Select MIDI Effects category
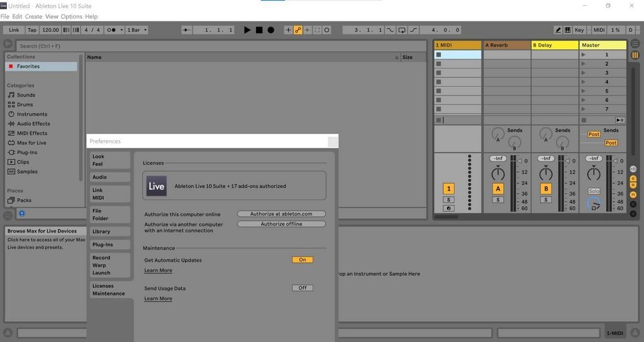Viewport: 644px width, 342px height. [x=32, y=133]
